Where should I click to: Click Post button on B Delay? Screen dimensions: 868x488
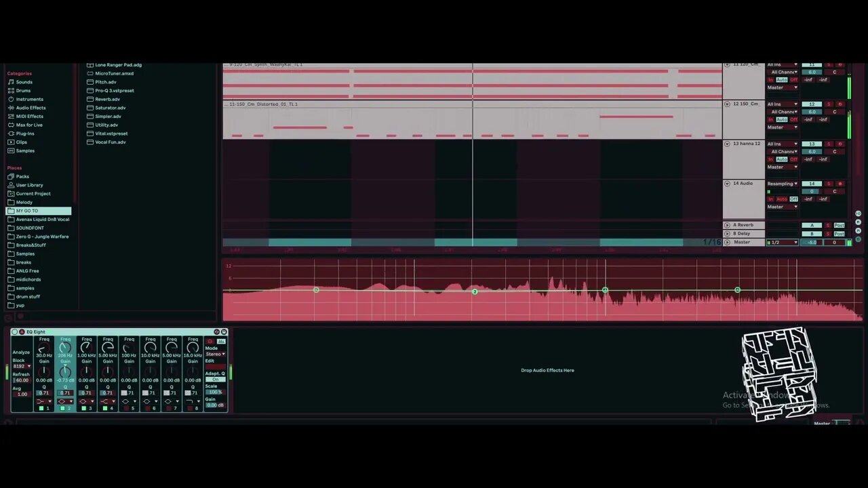coord(839,234)
